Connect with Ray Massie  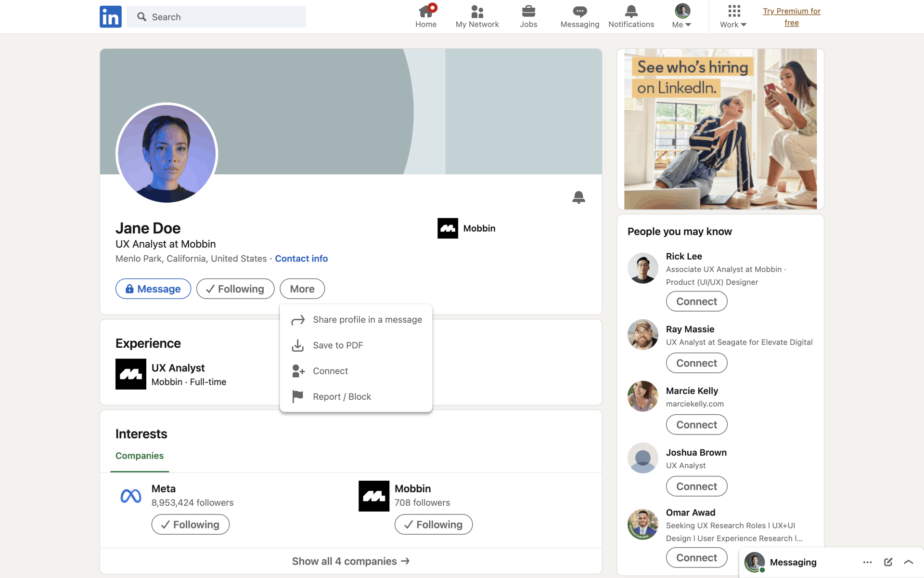point(696,363)
